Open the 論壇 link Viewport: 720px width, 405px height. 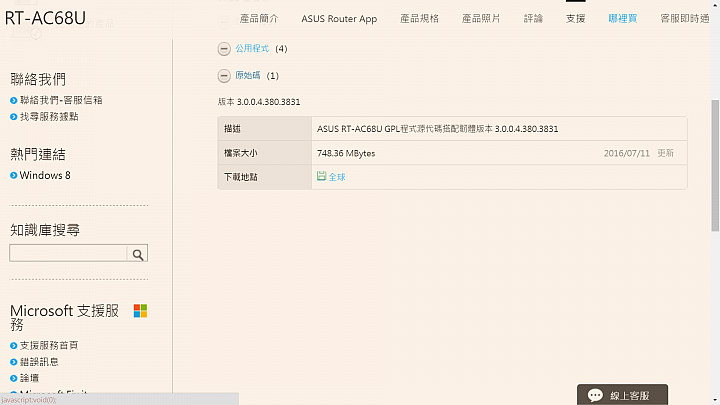(29, 378)
